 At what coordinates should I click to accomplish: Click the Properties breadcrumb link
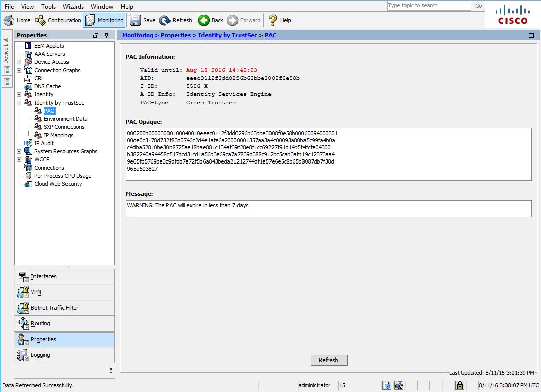tap(176, 35)
